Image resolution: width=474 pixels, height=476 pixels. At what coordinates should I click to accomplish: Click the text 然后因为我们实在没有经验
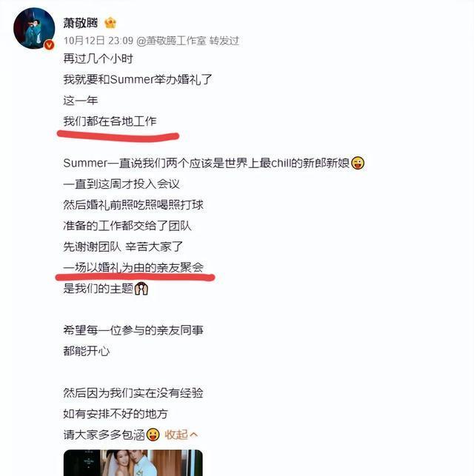[133, 393]
